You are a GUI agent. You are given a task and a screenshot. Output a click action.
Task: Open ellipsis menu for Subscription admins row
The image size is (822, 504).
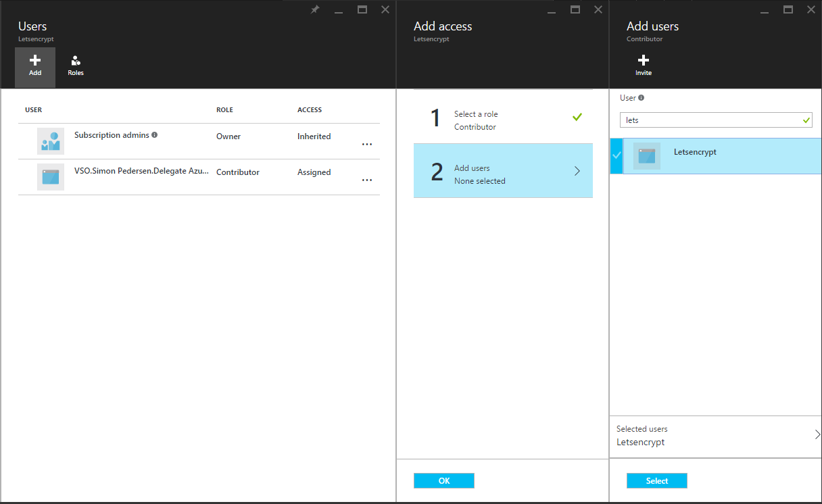click(367, 144)
